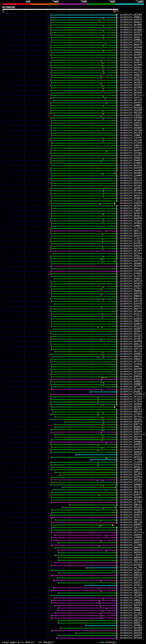Open hit UniRef100_Q533R9
This screenshot has height=644, width=146.
[x=131, y=15]
